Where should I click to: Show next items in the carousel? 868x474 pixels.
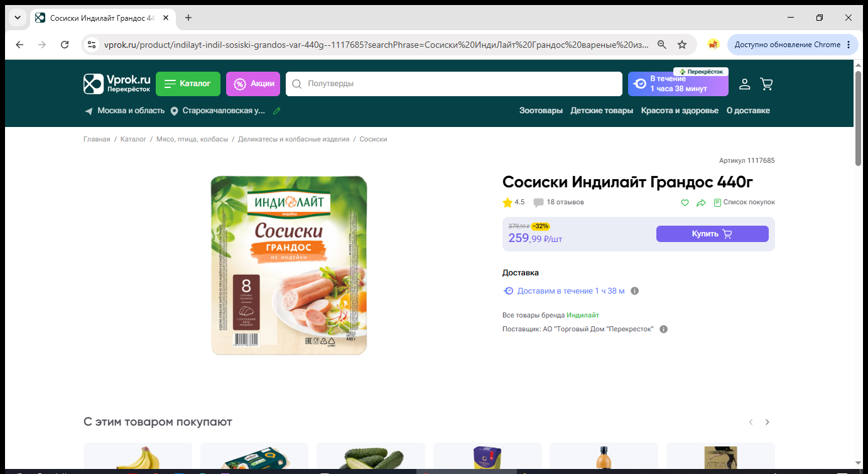pos(767,422)
